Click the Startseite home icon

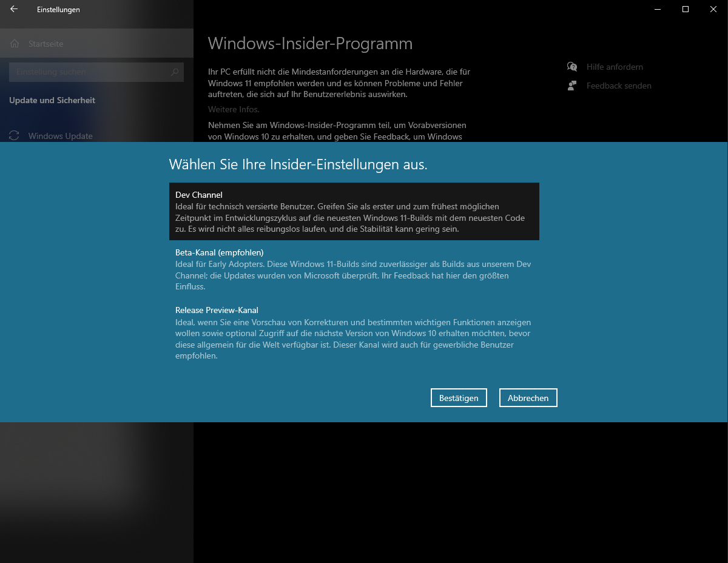coord(16,44)
